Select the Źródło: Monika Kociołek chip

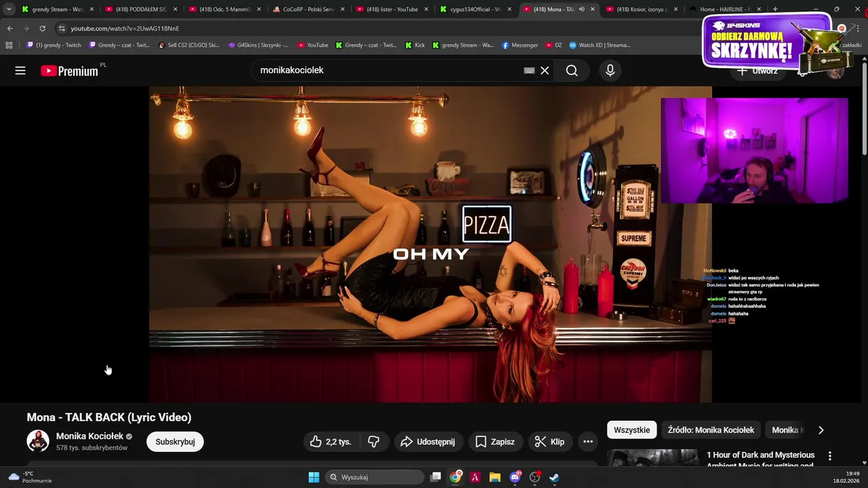711,430
